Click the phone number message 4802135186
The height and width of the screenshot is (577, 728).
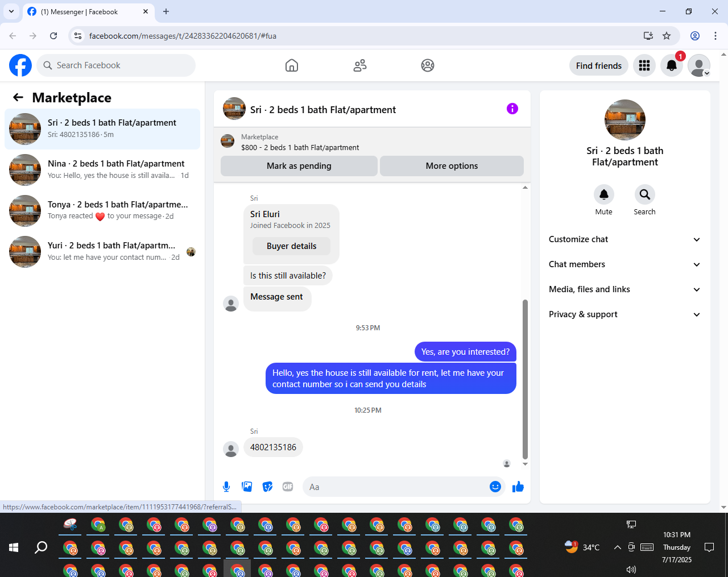[273, 447]
